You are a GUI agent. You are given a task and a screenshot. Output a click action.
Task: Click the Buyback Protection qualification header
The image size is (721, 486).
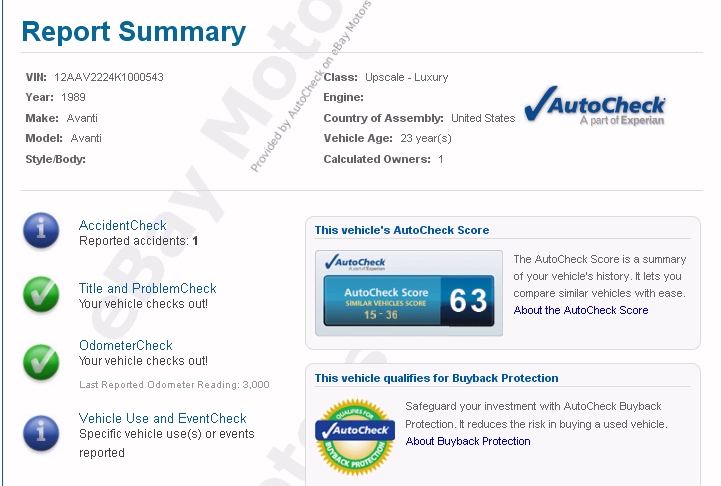[436, 378]
